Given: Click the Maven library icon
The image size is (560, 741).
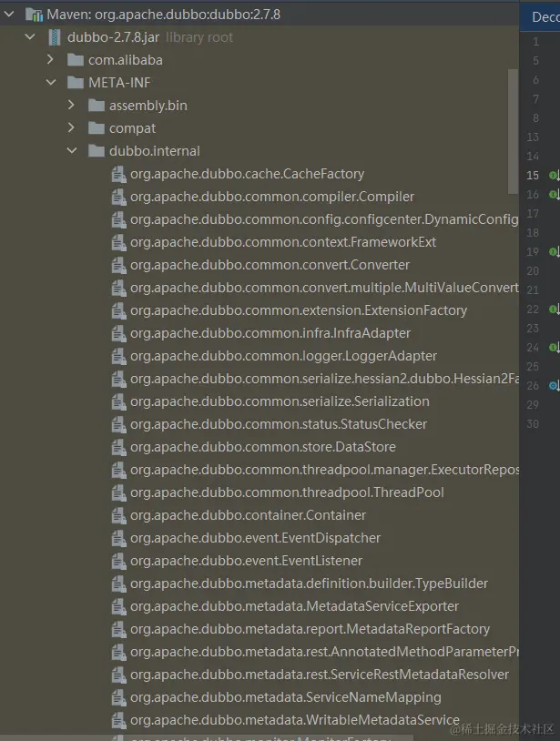Looking at the screenshot, I should pos(34,15).
